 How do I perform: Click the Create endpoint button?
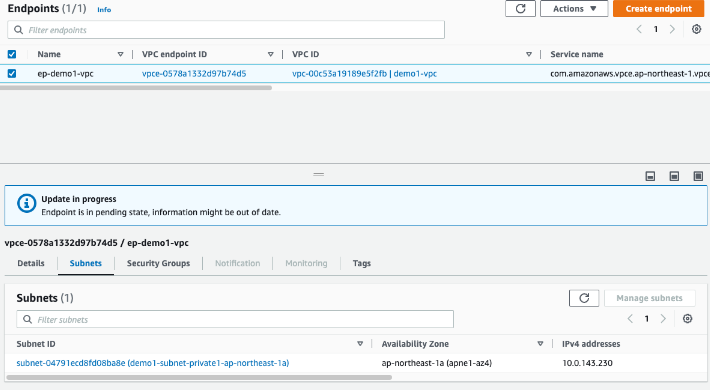pyautogui.click(x=659, y=9)
